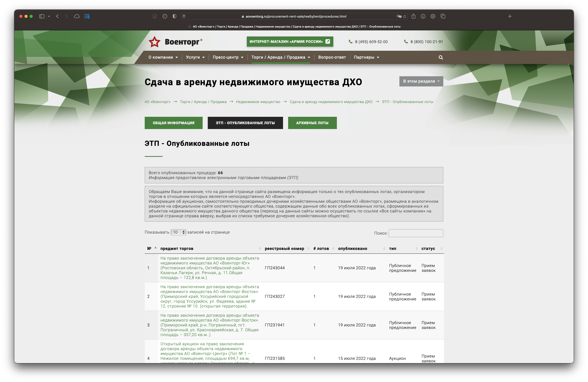Go forward using the forward arrow
The height and width of the screenshot is (382, 588).
click(x=66, y=16)
